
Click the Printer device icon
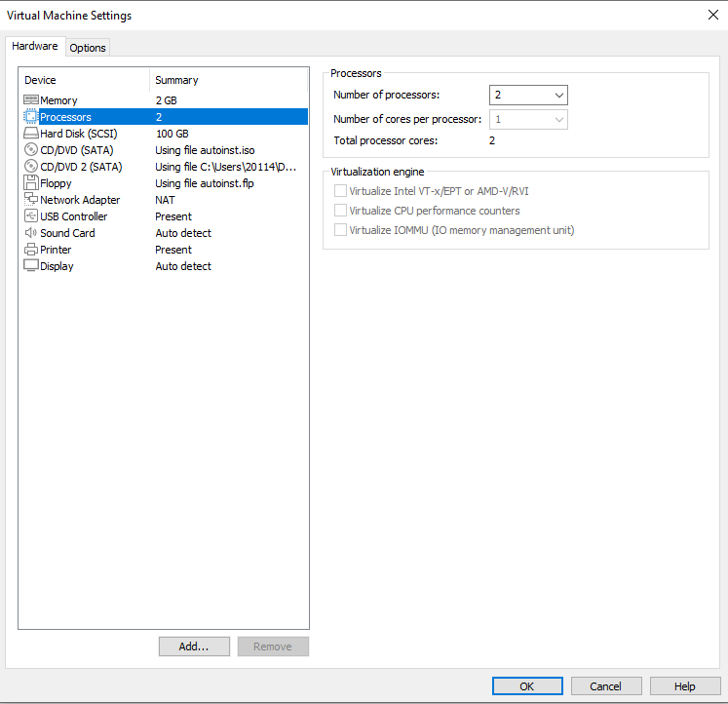30,250
